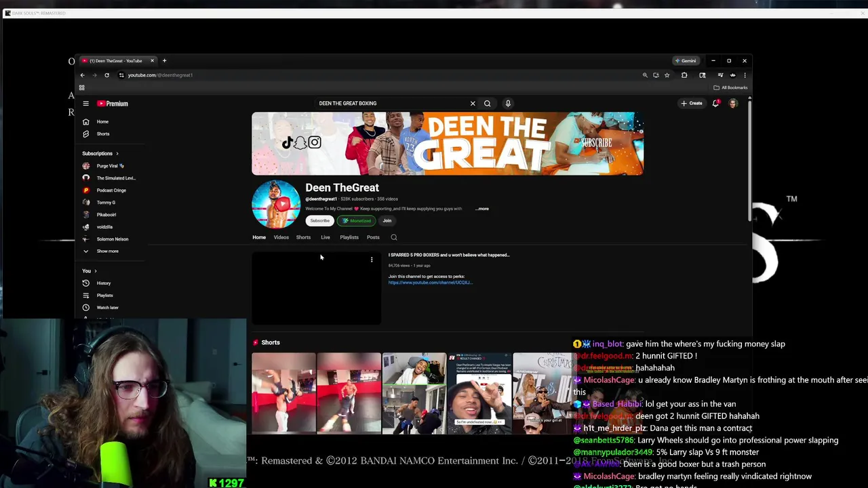Switch to the channel Live tab
The width and height of the screenshot is (868, 488).
point(325,237)
